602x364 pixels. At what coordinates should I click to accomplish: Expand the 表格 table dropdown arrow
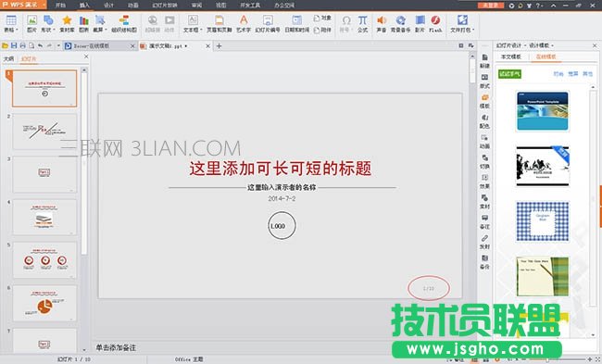point(17,30)
